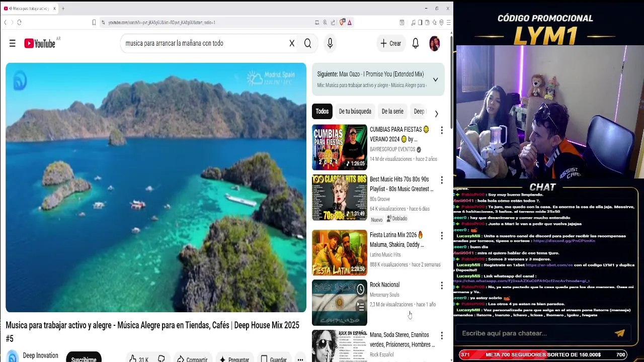Viewport: 644px width, 362px height.
Task: Open the browser main menu icon
Action: pyautogui.click(x=449, y=23)
